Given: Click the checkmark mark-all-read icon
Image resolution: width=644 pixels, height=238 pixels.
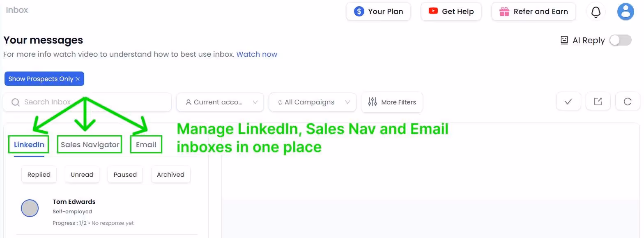Looking at the screenshot, I should click(568, 102).
